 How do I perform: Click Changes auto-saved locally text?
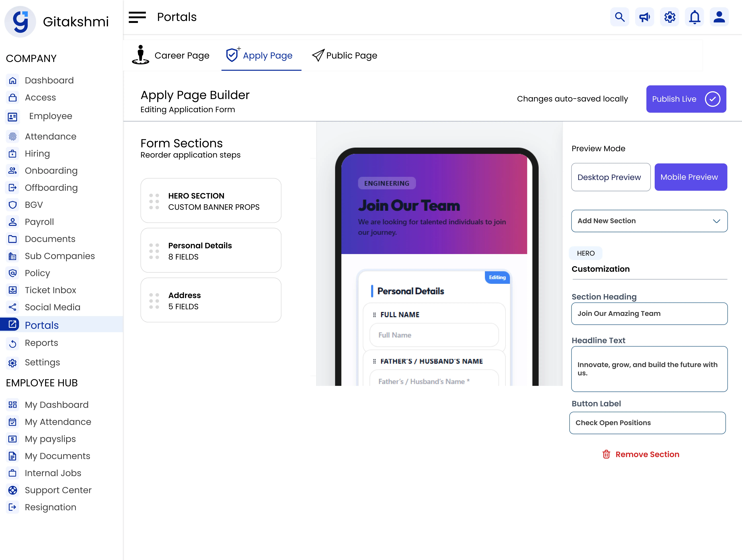pyautogui.click(x=572, y=99)
